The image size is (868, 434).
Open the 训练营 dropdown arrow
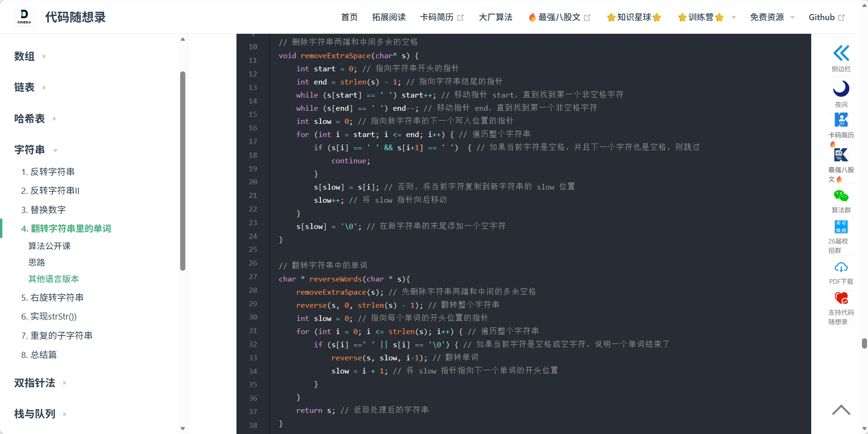(x=734, y=18)
